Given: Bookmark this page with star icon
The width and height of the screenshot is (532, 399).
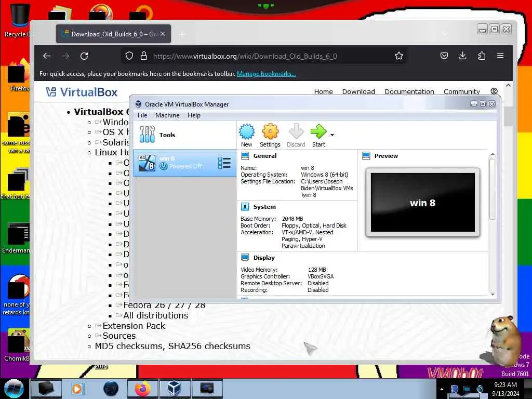Looking at the screenshot, I should click(399, 56).
